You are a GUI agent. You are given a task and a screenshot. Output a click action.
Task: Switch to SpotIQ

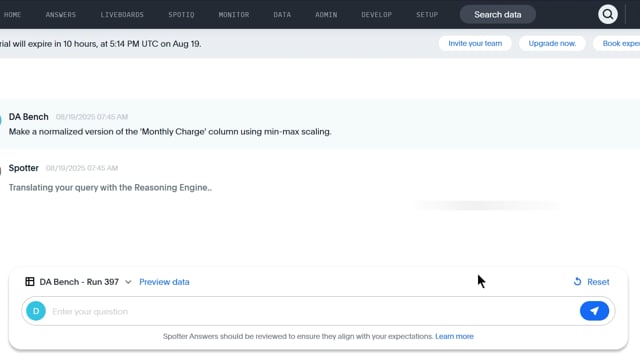(181, 15)
